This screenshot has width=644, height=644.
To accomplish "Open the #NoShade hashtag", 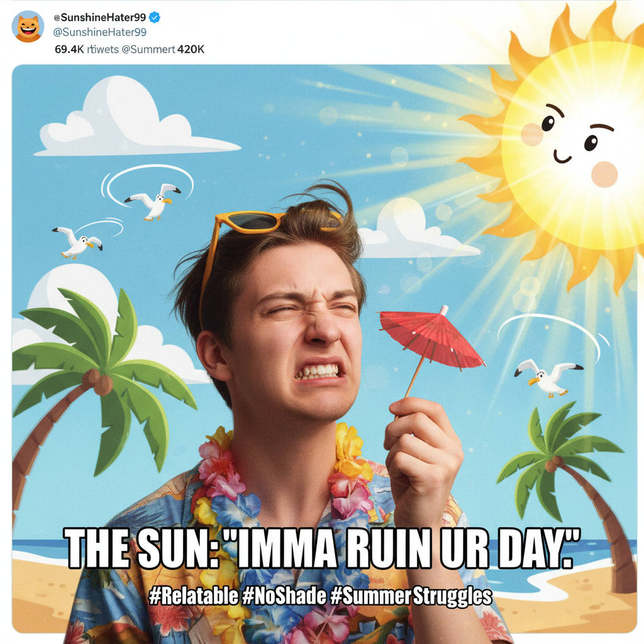I will tap(284, 596).
